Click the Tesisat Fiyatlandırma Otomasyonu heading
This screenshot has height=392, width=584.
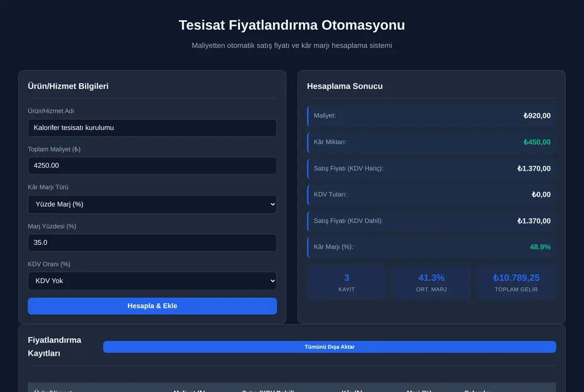point(292,25)
